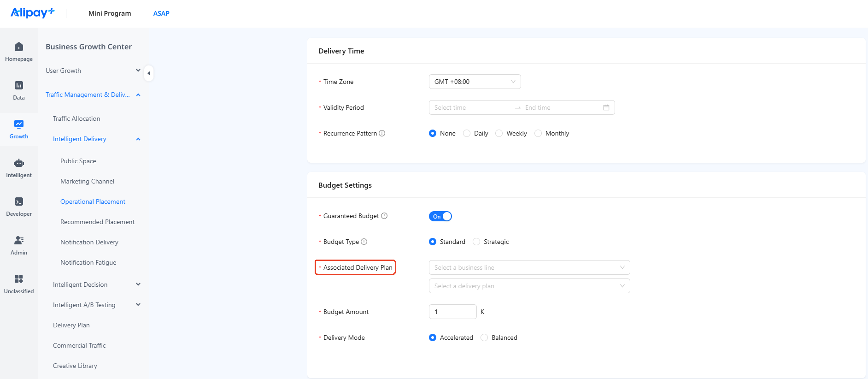Image resolution: width=868 pixels, height=379 pixels.
Task: Select Balanced delivery mode
Action: point(499,338)
